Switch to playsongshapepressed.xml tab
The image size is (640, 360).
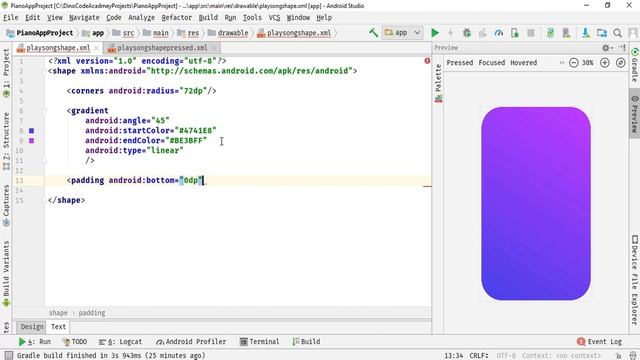click(x=162, y=48)
